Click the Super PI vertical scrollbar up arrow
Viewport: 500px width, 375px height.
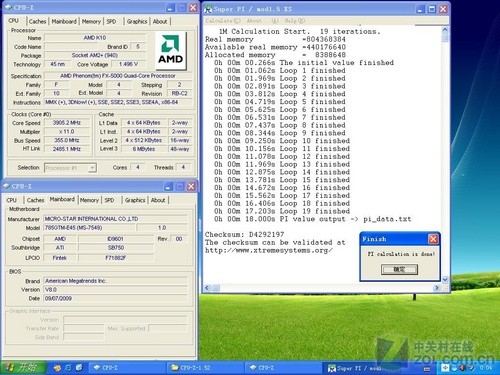click(x=445, y=30)
